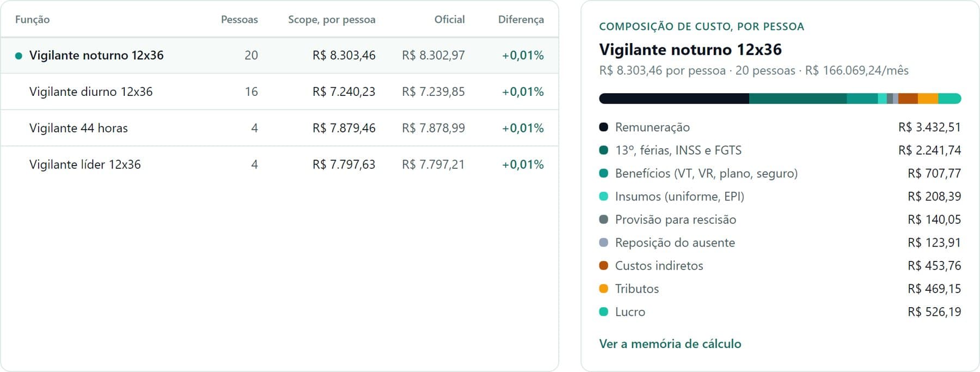Click the green Lucro legend dot
The width and height of the screenshot is (980, 372).
click(x=603, y=312)
